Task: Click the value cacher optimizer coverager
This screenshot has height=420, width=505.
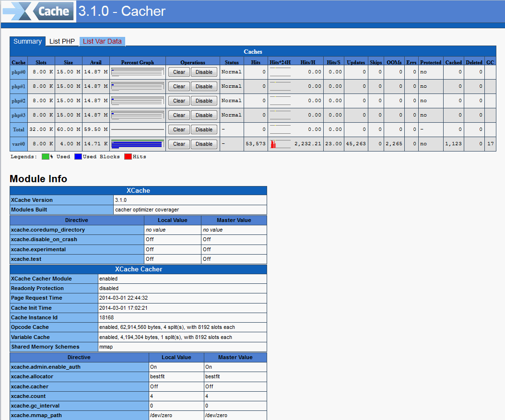Action: (147, 210)
